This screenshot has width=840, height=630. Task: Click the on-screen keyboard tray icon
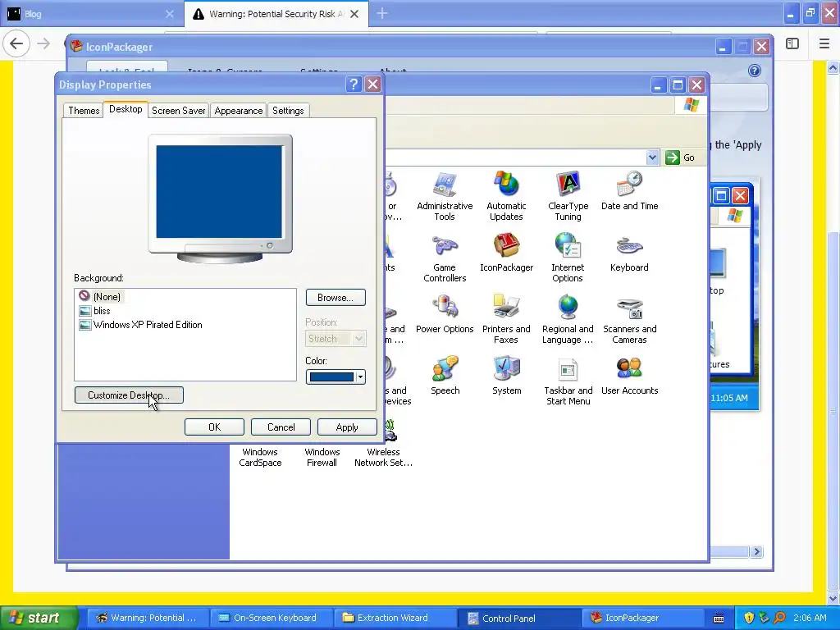(719, 619)
